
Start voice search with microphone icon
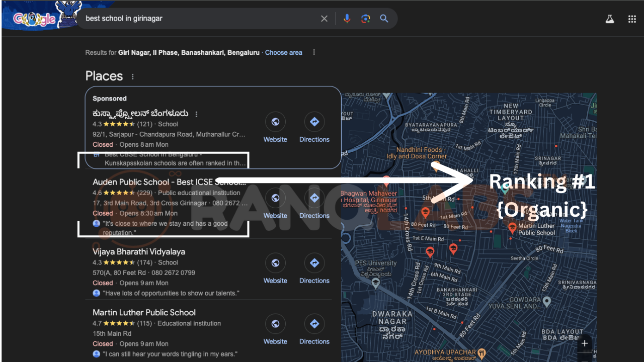(347, 19)
